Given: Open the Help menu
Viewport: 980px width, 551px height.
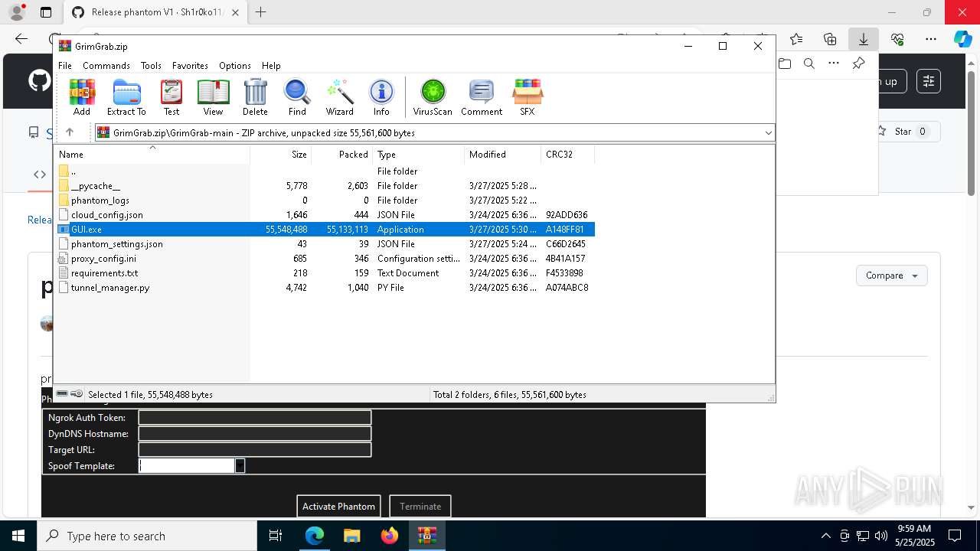Looking at the screenshot, I should [x=271, y=66].
